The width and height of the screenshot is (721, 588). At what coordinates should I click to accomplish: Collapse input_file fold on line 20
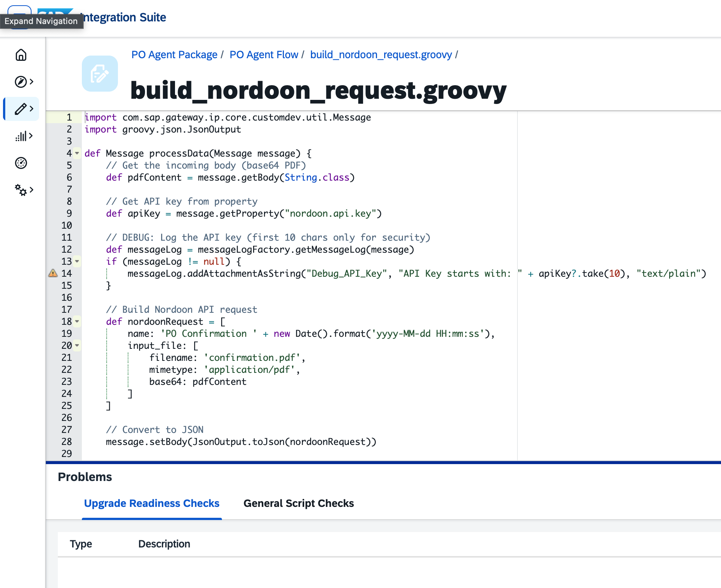click(77, 345)
